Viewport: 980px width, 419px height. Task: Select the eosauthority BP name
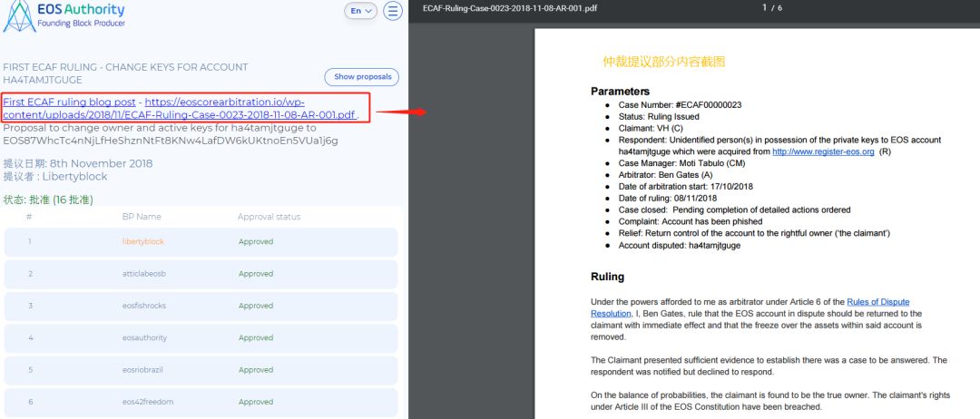(x=144, y=337)
